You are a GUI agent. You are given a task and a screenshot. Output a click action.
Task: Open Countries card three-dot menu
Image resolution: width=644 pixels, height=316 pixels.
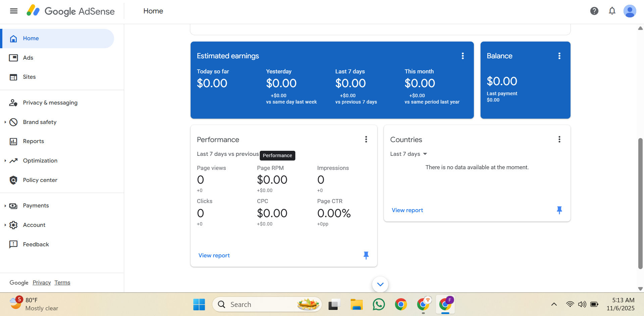tap(559, 139)
